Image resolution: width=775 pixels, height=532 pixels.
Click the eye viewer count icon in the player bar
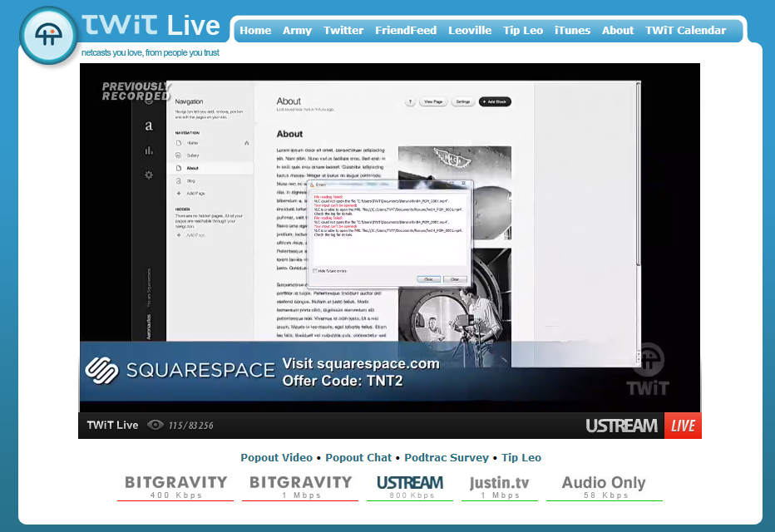(155, 425)
